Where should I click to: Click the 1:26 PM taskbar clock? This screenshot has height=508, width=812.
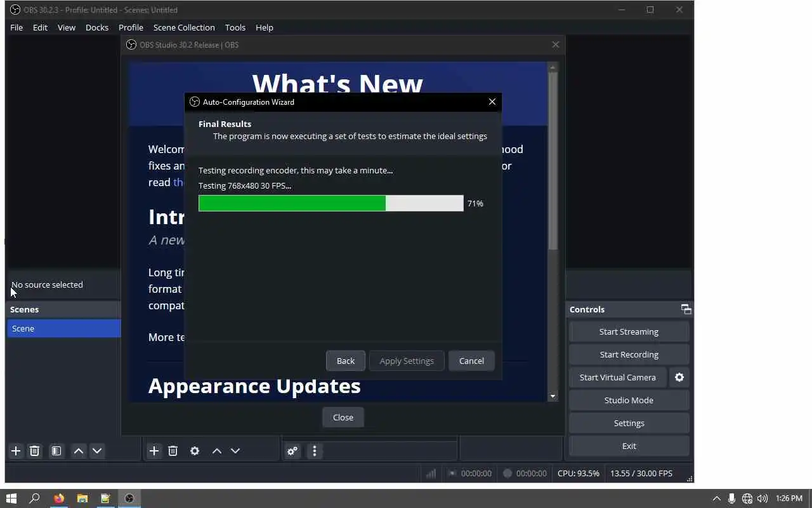pos(789,498)
